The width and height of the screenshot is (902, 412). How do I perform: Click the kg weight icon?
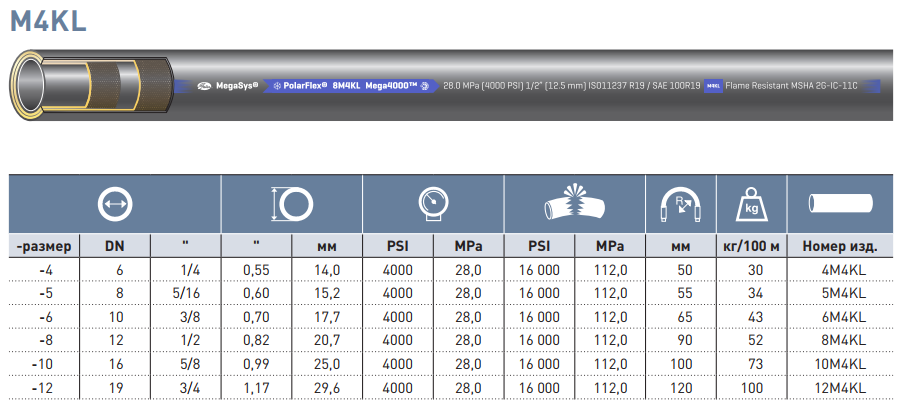tap(752, 206)
